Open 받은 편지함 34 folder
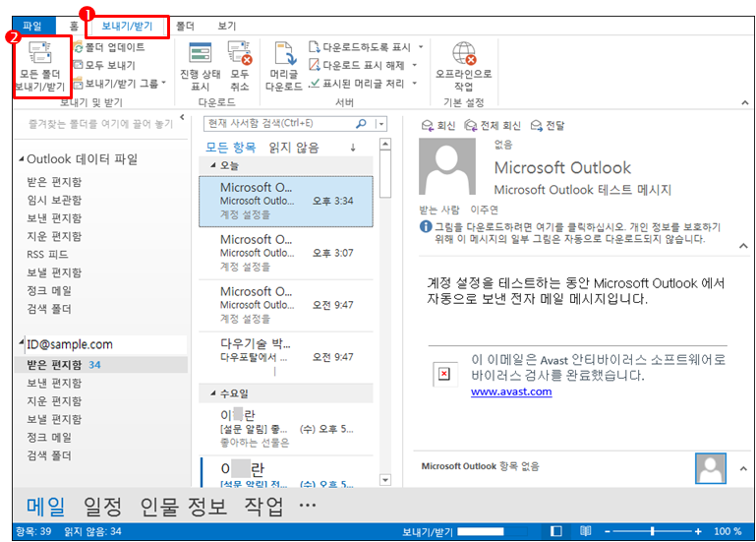Viewport: 756px width, 542px height. click(100, 364)
